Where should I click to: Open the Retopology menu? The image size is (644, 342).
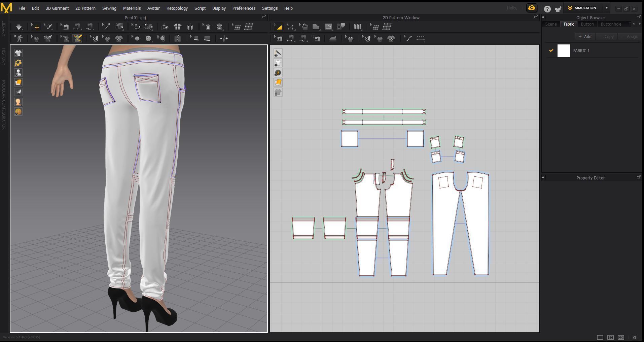tap(177, 8)
